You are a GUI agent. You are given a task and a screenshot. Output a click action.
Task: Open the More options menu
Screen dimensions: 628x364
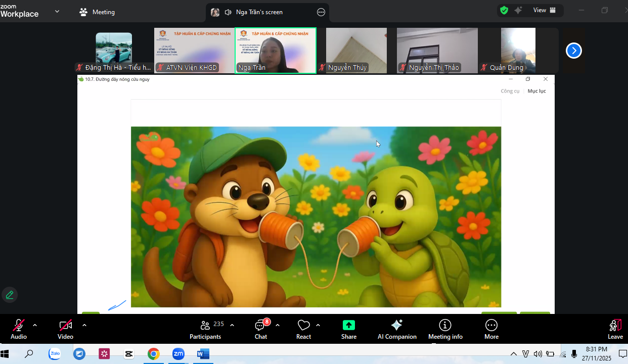pos(491,329)
